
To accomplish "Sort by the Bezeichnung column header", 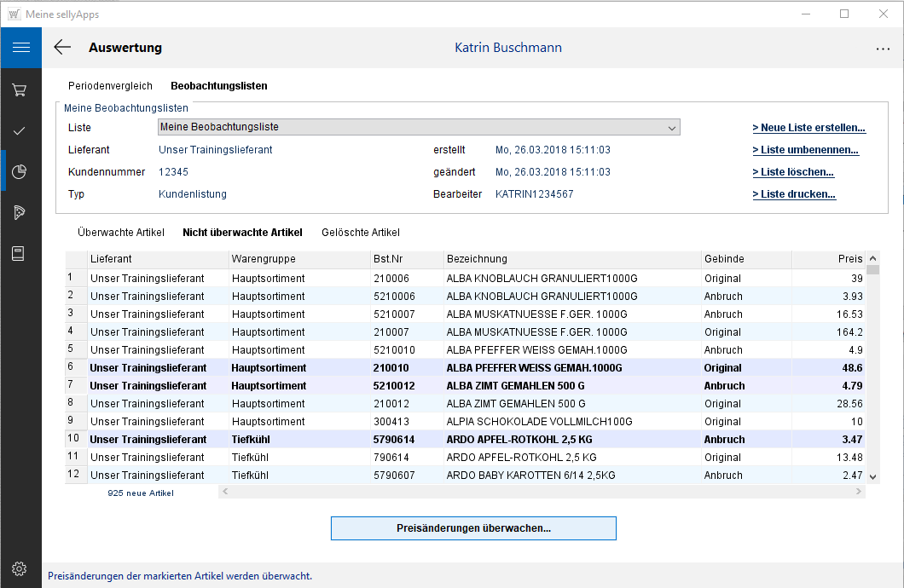I will coord(571,259).
